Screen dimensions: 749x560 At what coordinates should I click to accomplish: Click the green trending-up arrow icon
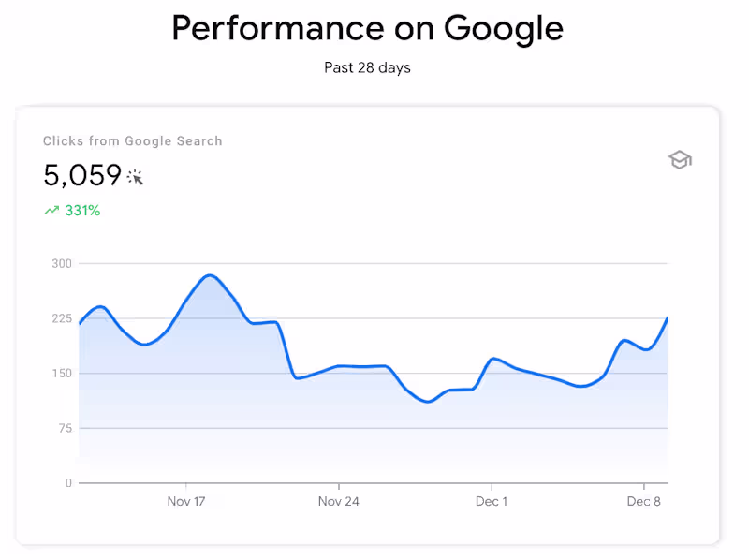pyautogui.click(x=51, y=211)
